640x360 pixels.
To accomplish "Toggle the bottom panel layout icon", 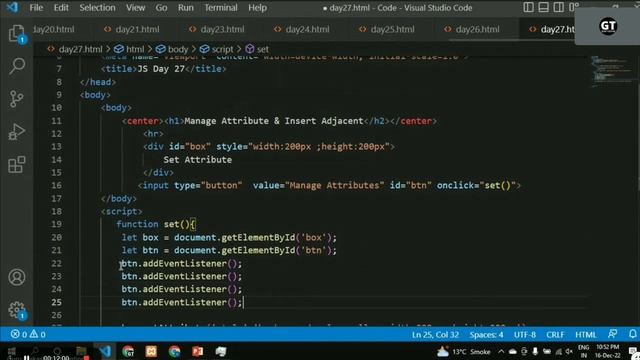I will [543, 7].
